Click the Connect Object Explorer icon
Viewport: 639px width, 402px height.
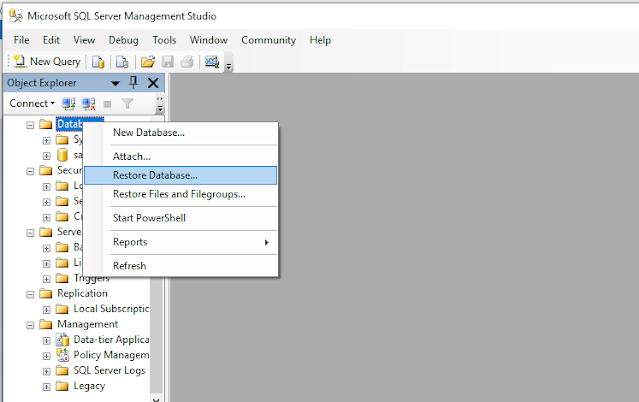point(68,104)
